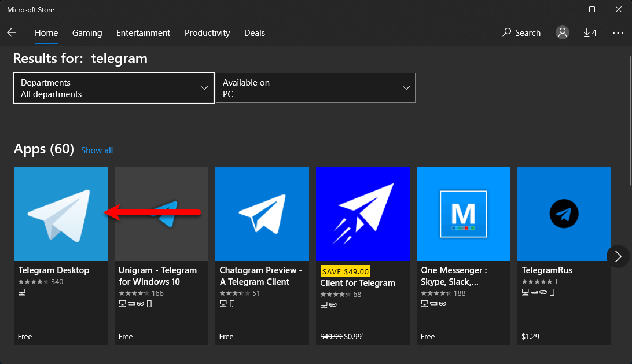Show next apps with the right chevron
The image size is (632, 364).
[x=618, y=256]
